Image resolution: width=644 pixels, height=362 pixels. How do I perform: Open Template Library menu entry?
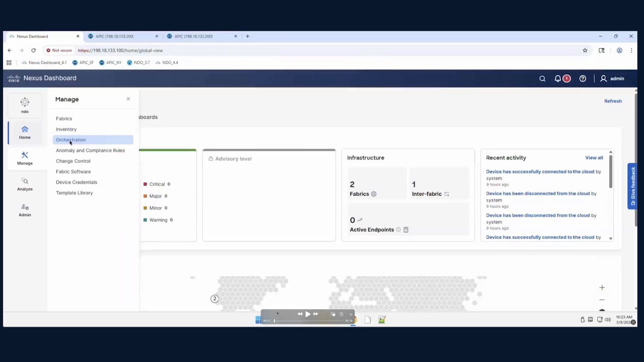click(74, 193)
